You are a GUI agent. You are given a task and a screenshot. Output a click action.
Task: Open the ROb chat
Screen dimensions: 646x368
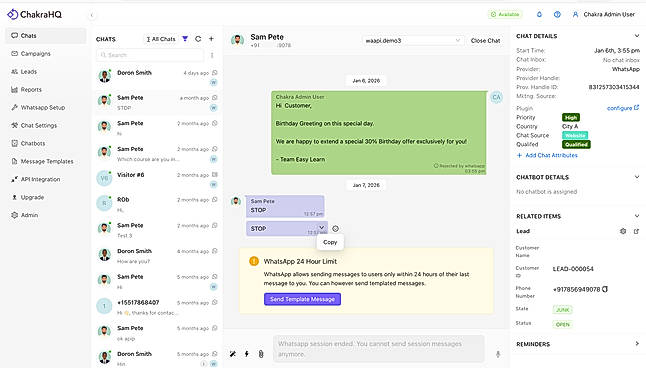pyautogui.click(x=157, y=204)
